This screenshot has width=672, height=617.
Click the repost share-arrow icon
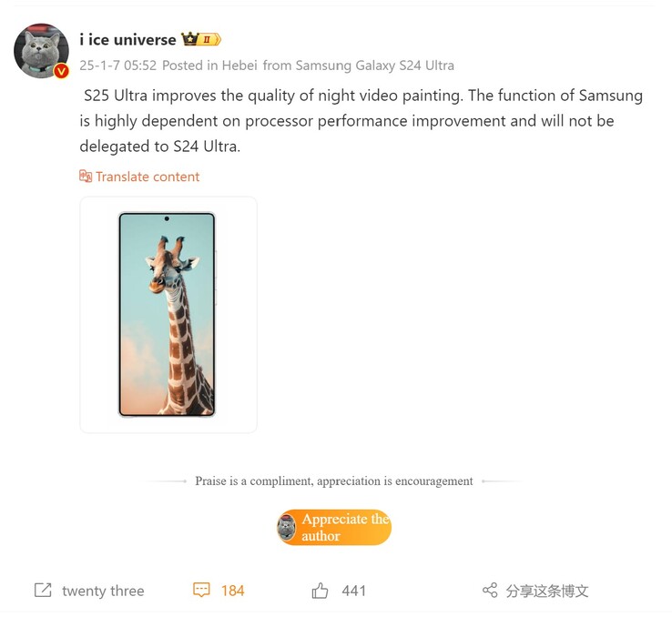coord(43,590)
